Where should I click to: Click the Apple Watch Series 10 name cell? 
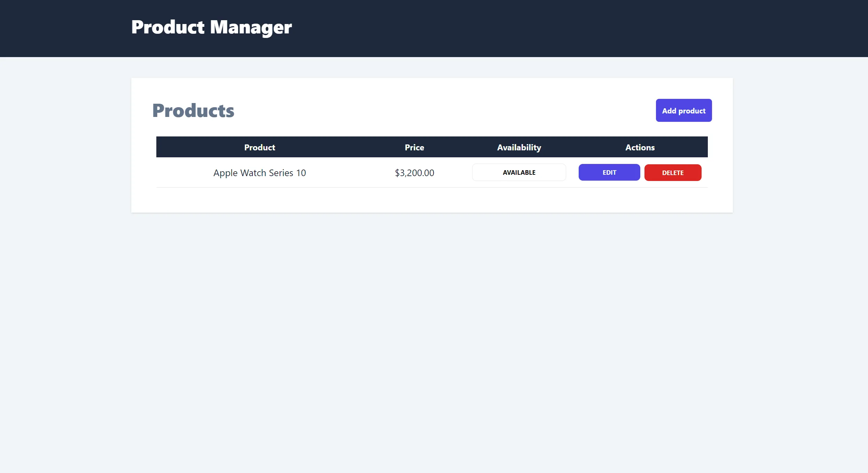click(x=259, y=173)
